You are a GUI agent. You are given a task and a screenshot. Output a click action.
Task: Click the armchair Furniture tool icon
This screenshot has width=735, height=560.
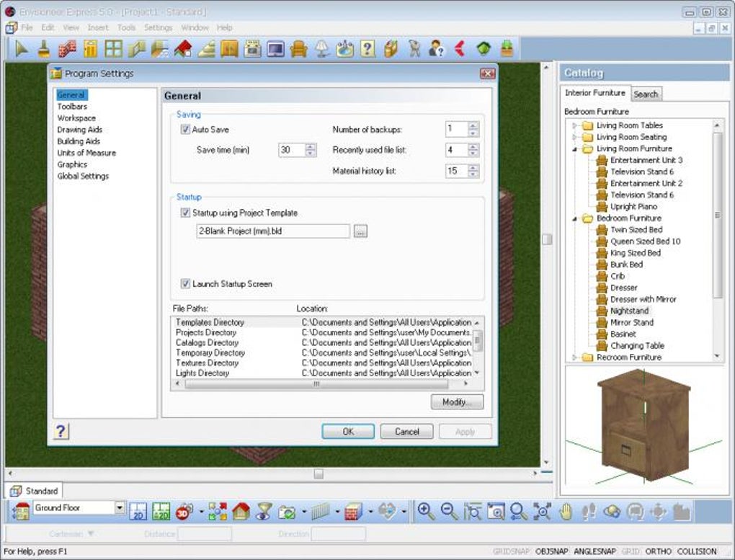tap(298, 48)
